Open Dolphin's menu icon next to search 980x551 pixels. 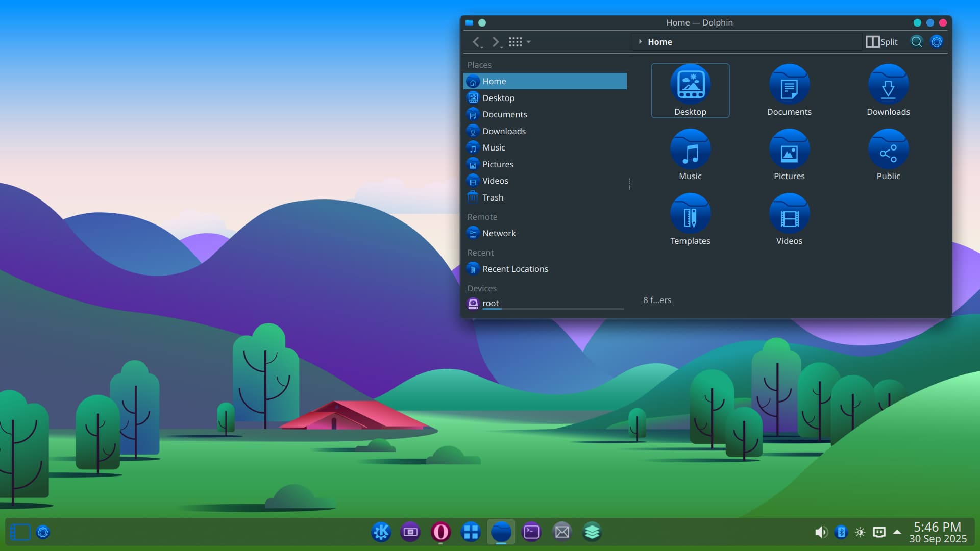[937, 42]
